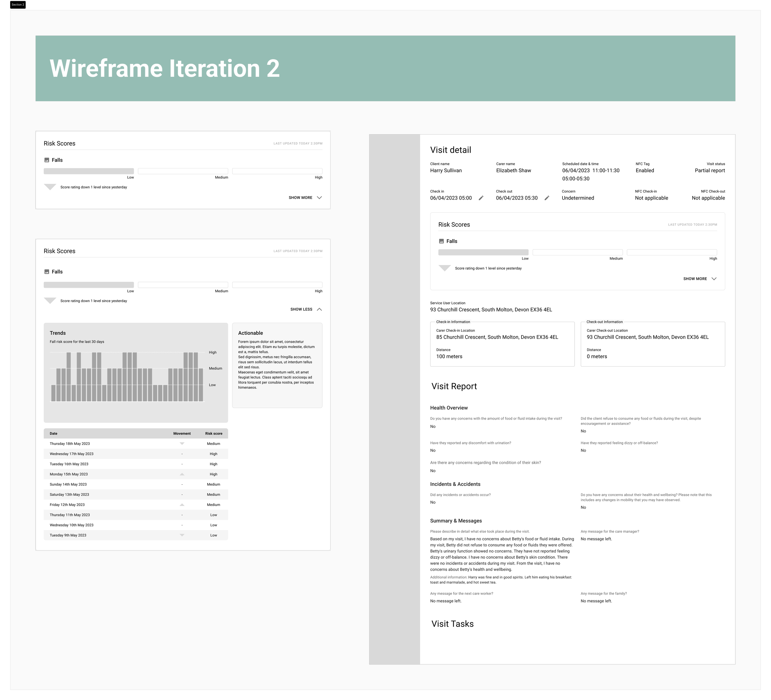This screenshot has height=700, width=771.
Task: Click movement down arrow for Thursday 18th May 2023
Action: click(182, 444)
